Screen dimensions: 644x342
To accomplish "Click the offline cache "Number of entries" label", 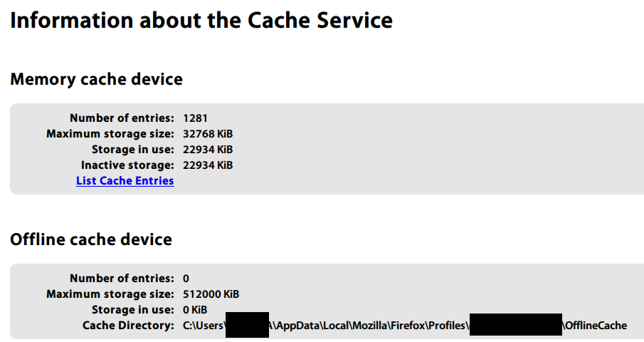I will click(122, 279).
